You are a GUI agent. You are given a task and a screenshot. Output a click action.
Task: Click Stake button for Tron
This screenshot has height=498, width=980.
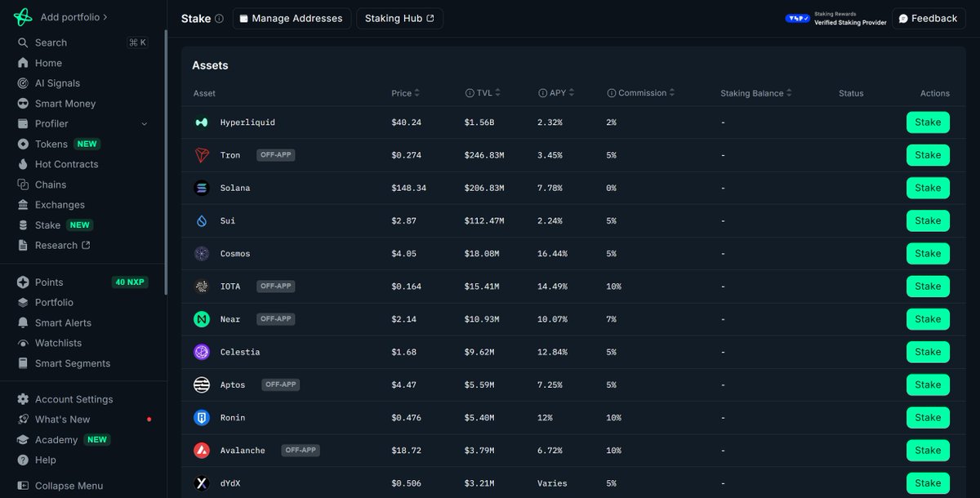[928, 155]
